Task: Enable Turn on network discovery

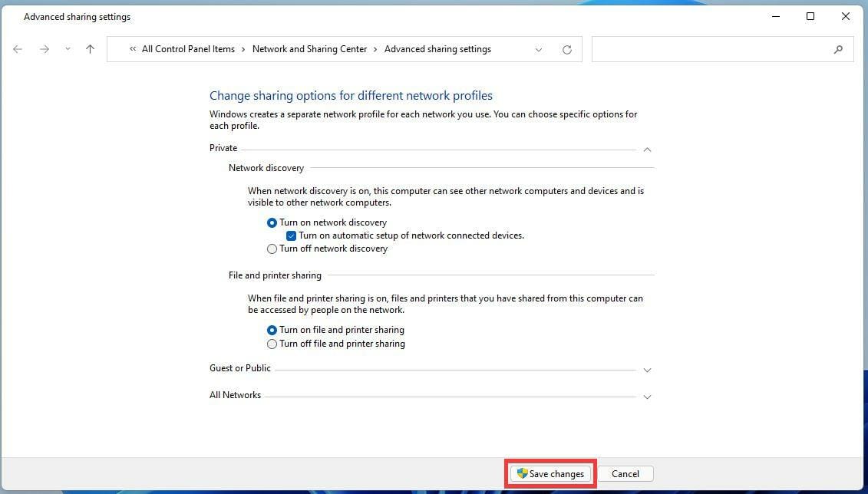Action: click(272, 222)
